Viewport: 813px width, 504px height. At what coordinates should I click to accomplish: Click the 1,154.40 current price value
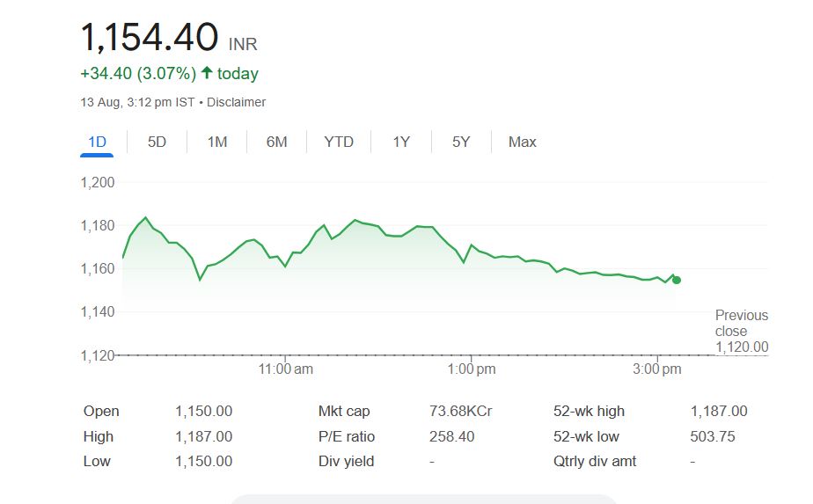tap(150, 38)
